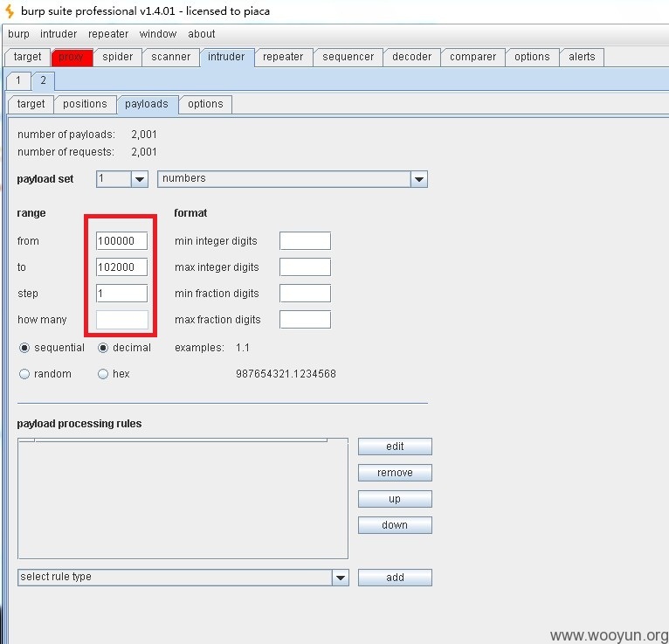Open the payloads sub-tab
This screenshot has width=669, height=644.
[x=147, y=104]
